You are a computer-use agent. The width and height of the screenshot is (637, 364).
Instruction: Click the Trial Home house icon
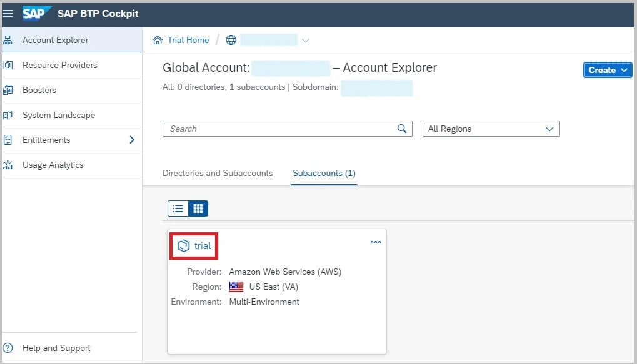(158, 40)
